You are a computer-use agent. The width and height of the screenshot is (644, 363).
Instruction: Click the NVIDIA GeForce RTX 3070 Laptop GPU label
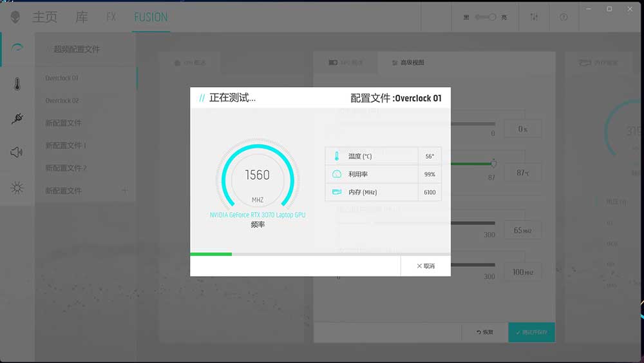tap(258, 215)
